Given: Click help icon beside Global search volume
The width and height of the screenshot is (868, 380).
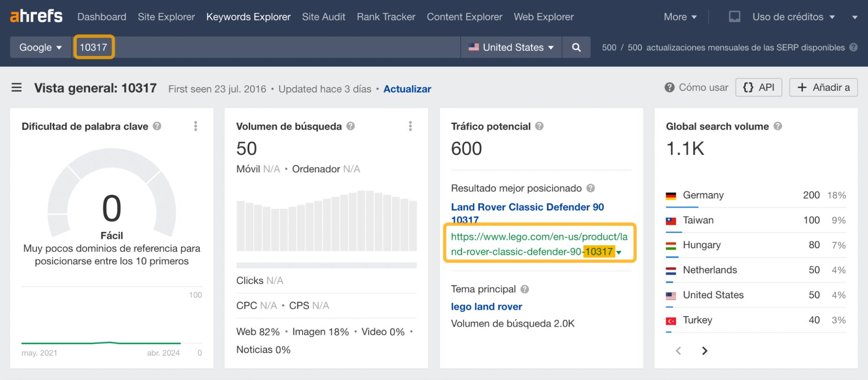Looking at the screenshot, I should [x=778, y=126].
